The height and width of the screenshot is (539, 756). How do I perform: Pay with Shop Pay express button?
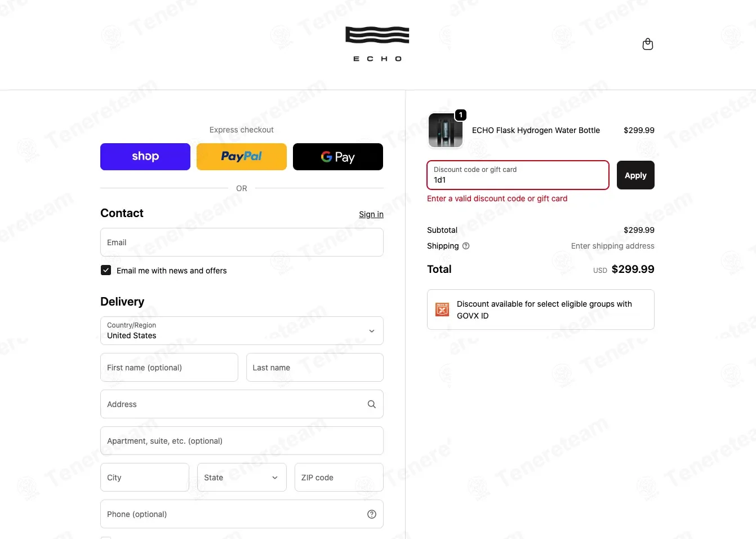[145, 157]
